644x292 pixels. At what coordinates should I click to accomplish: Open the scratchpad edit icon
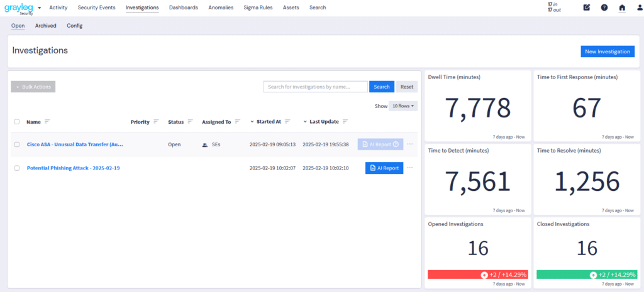tap(587, 8)
